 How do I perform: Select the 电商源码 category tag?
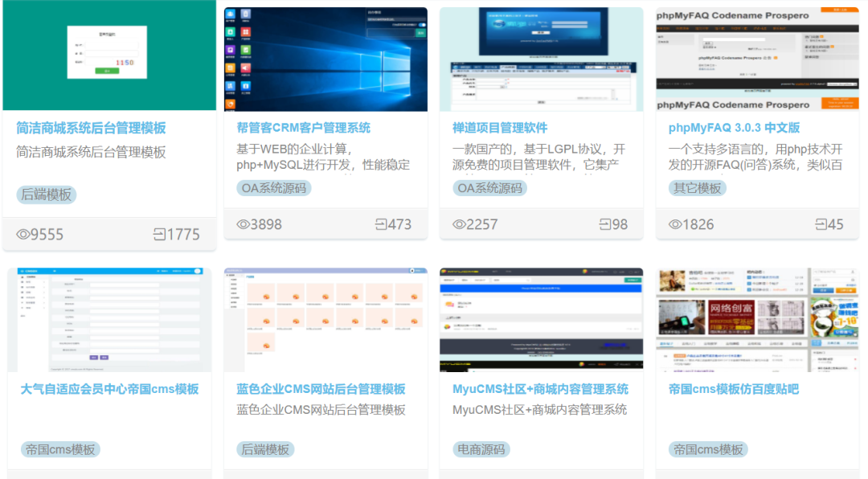pyautogui.click(x=482, y=450)
